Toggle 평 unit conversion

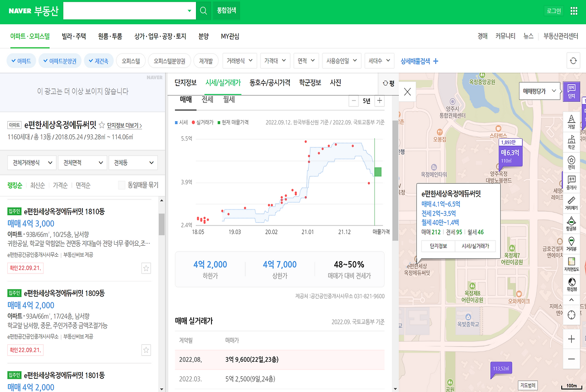389,83
